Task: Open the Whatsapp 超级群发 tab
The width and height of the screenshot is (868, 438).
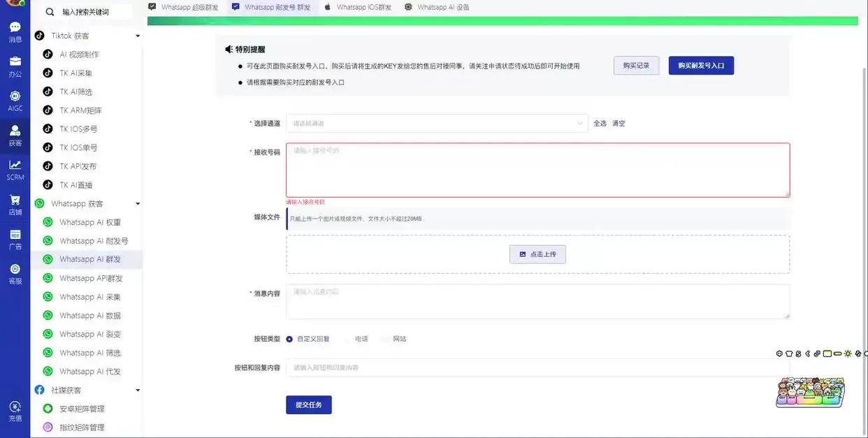Action: click(191, 8)
